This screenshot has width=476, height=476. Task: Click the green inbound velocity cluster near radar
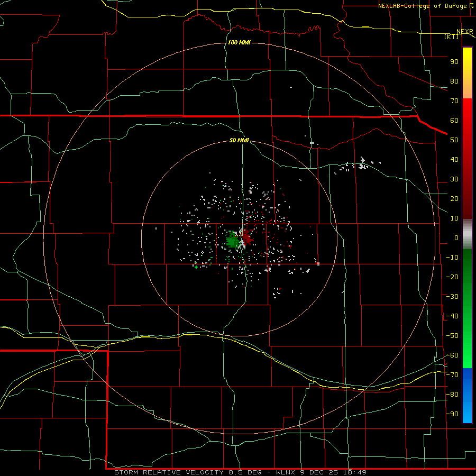(233, 241)
